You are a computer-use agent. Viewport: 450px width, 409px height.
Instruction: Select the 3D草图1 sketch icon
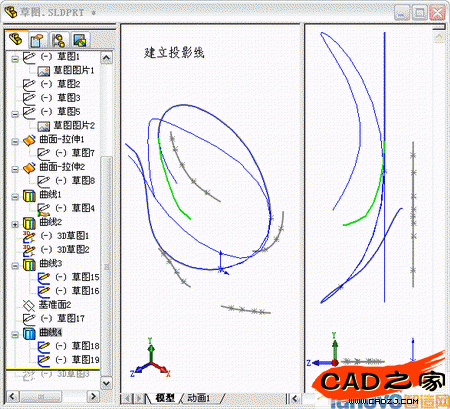pos(29,236)
